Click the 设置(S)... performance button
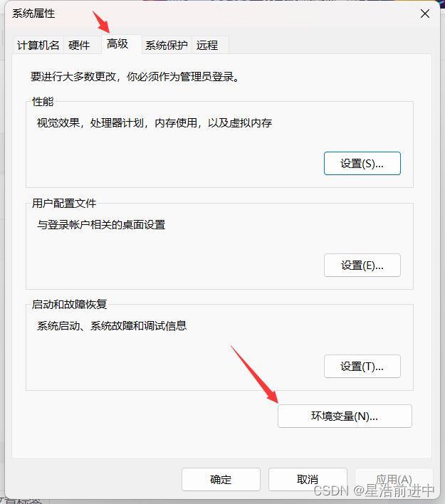Viewport: 445px width, 504px height. tap(362, 164)
